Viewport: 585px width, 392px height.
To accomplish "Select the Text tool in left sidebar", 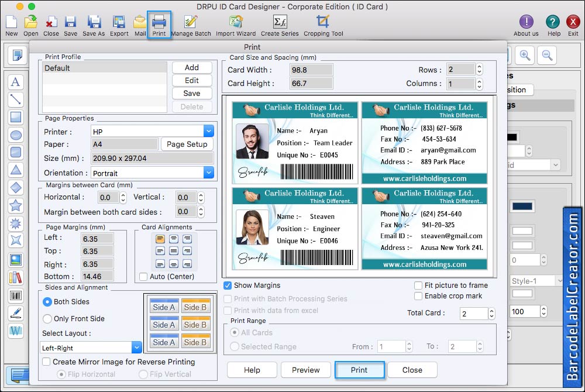I will 16,82.
